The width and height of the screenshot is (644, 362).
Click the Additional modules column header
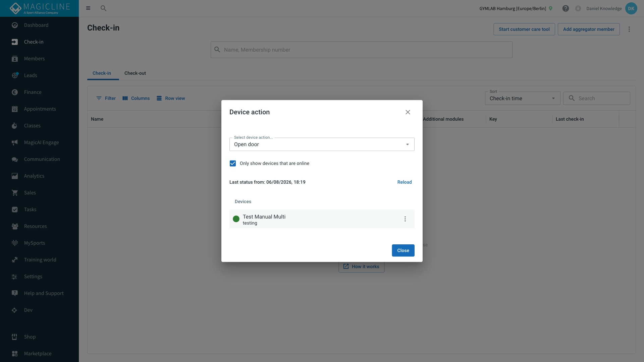click(x=443, y=119)
